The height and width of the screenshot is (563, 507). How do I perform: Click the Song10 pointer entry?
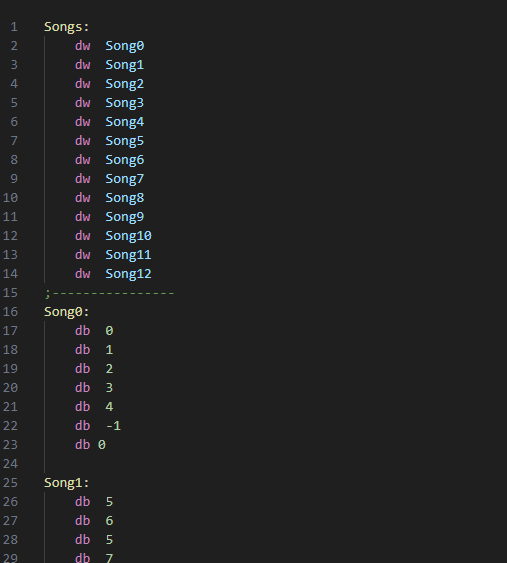point(129,236)
